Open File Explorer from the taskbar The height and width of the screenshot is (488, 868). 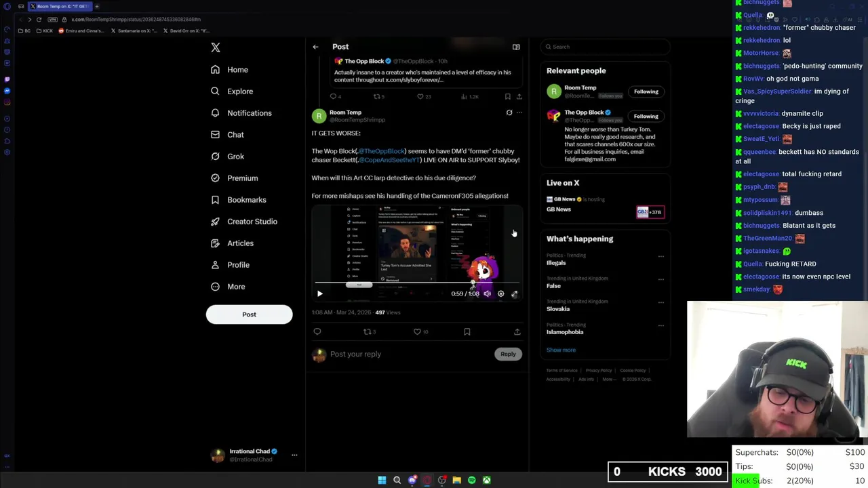(x=457, y=481)
